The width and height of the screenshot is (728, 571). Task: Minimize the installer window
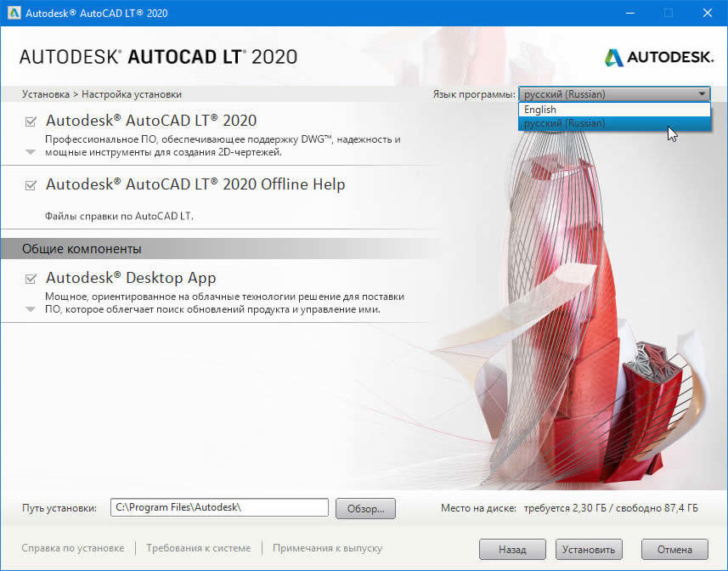630,13
